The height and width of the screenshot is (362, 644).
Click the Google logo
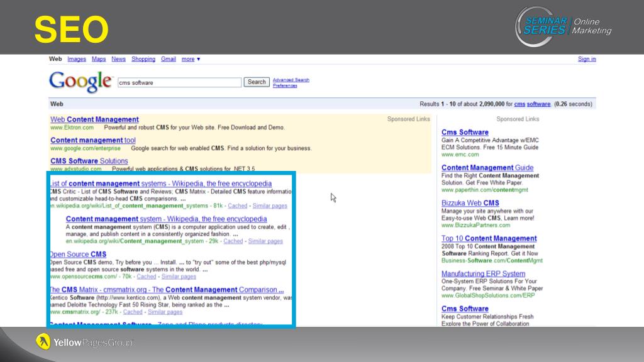click(80, 81)
